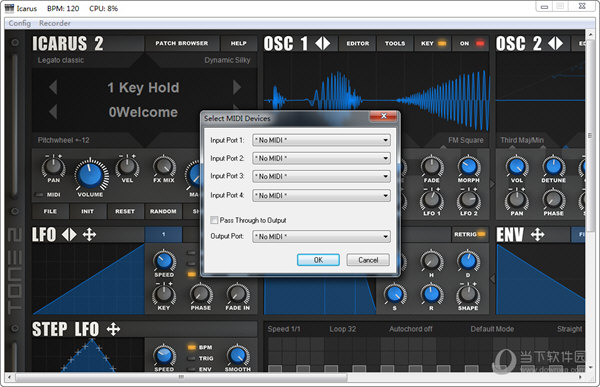Viewport: 600px width, 387px height.
Task: Click the OSC 2 VOL knob
Action: tap(517, 167)
